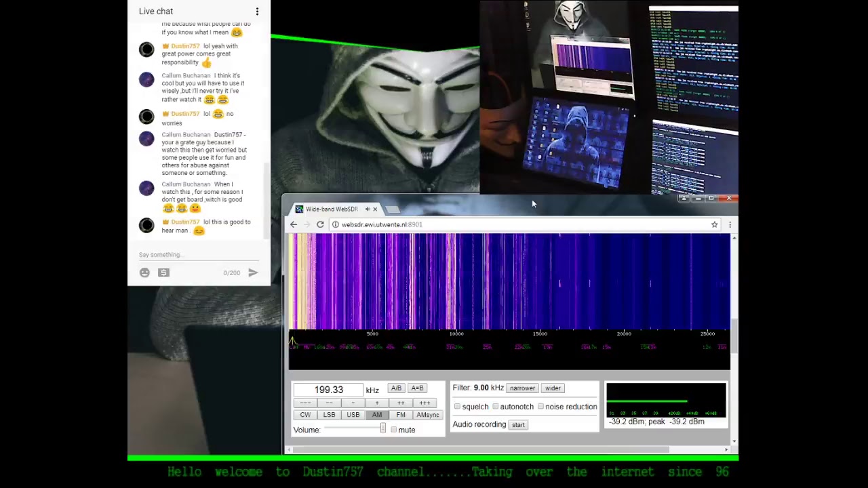Select FM modulation mode
Viewport: 868px width, 488px height.
click(401, 415)
